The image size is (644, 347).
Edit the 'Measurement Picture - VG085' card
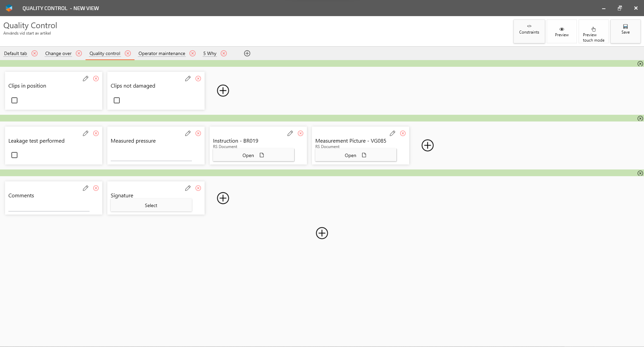coord(392,133)
